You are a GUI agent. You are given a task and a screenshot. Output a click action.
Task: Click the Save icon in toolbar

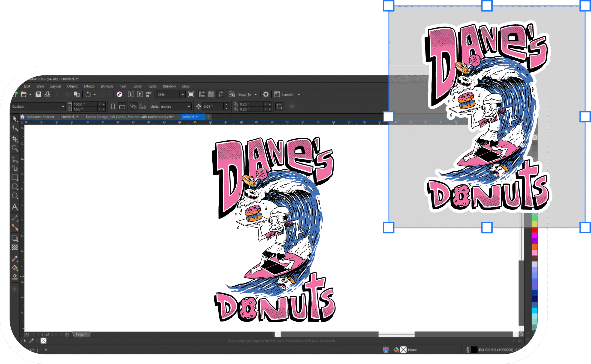pos(38,94)
